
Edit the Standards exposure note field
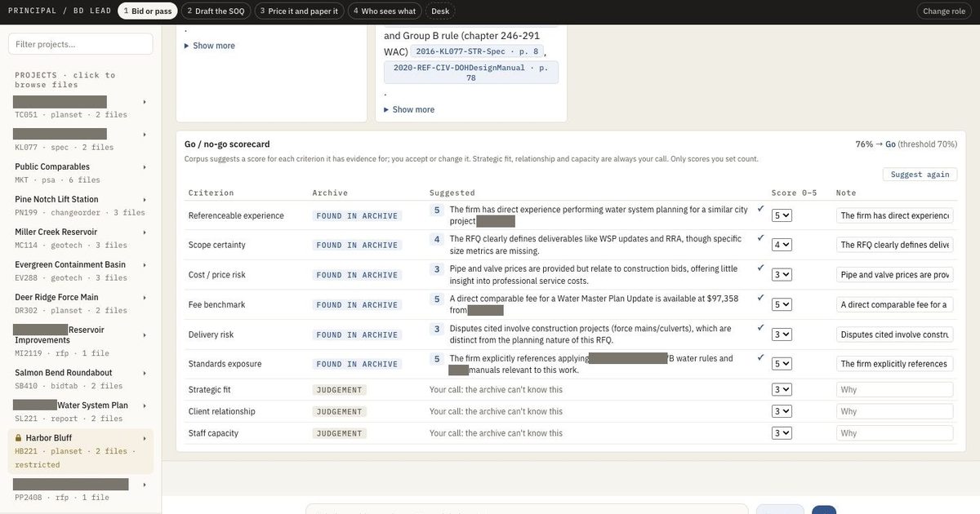[x=895, y=364]
